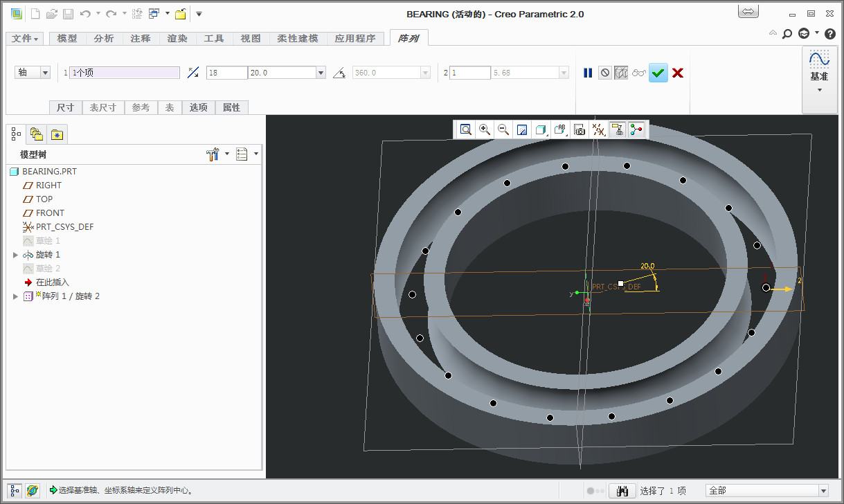Click the green checkmark to accept pattern
The image size is (844, 504).
coord(658,73)
